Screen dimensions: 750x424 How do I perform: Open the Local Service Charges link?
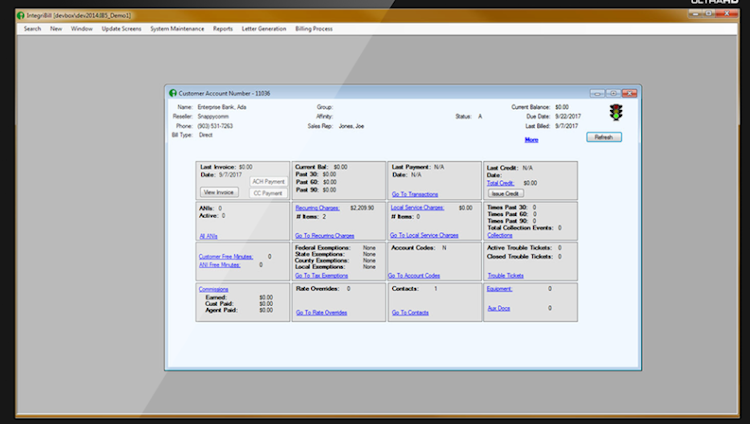[x=417, y=207]
